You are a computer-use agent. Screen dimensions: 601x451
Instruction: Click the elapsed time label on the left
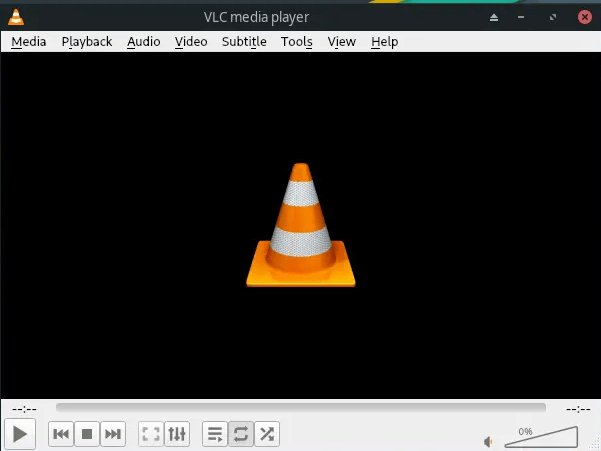tap(24, 410)
